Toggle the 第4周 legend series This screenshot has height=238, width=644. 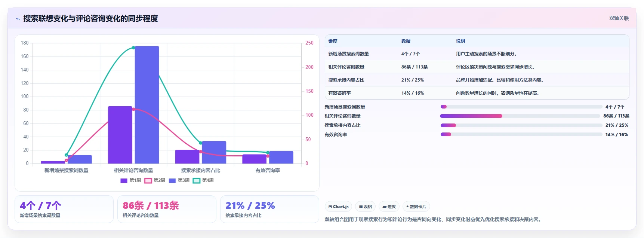click(x=203, y=180)
